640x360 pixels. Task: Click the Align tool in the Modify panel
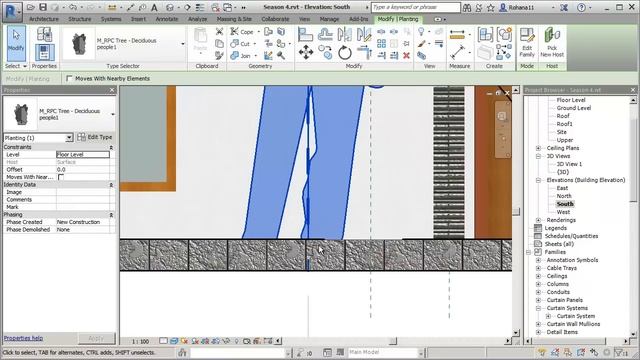click(305, 35)
